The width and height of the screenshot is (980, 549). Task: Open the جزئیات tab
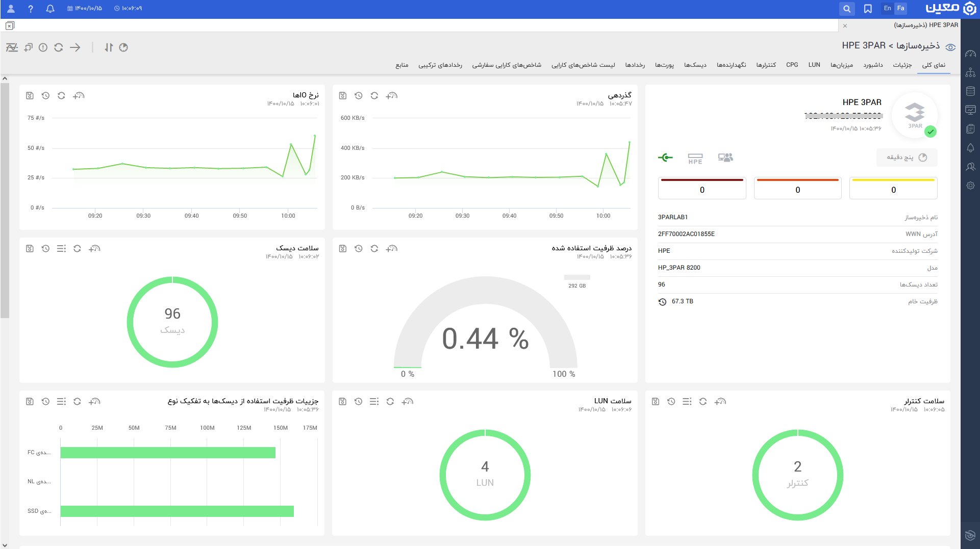(x=902, y=65)
